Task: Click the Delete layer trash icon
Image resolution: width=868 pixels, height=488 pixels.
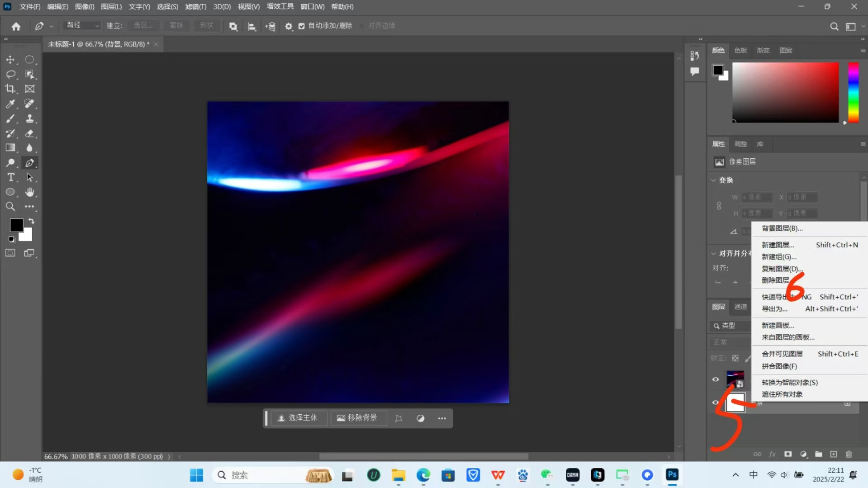Action: [849, 454]
